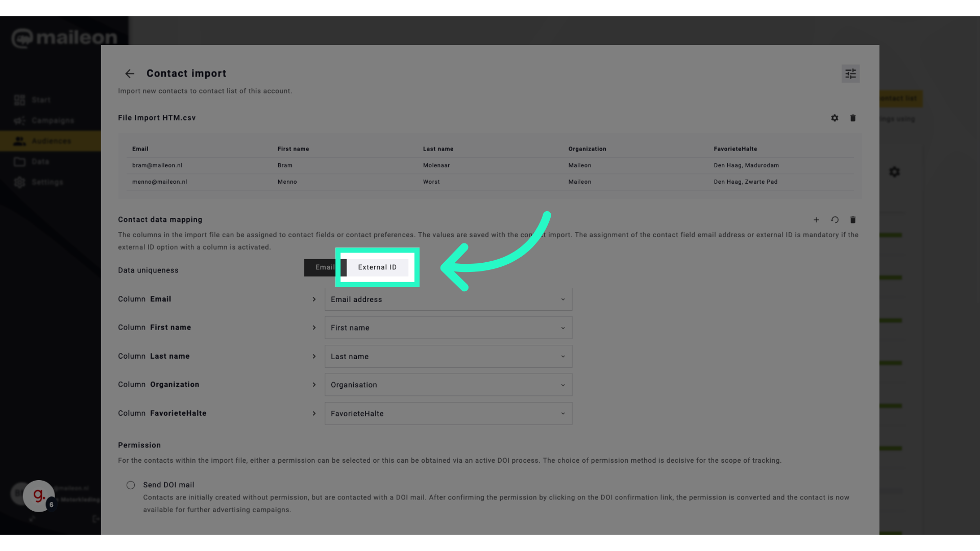Open the Campaigns menu label

53,120
